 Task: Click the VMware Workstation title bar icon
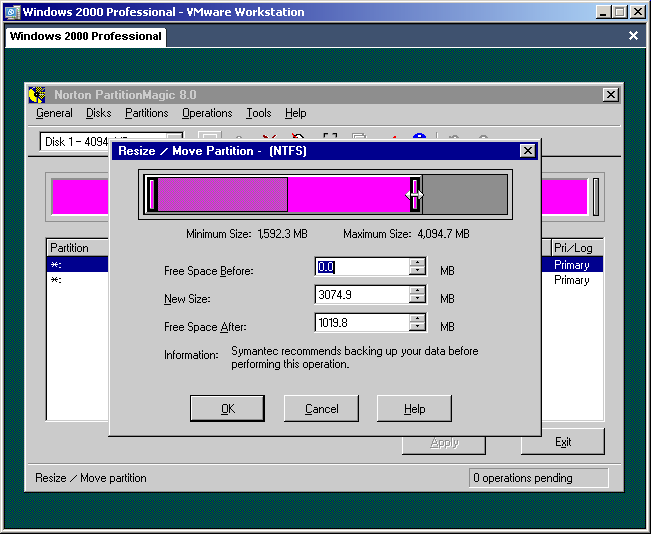pos(12,12)
